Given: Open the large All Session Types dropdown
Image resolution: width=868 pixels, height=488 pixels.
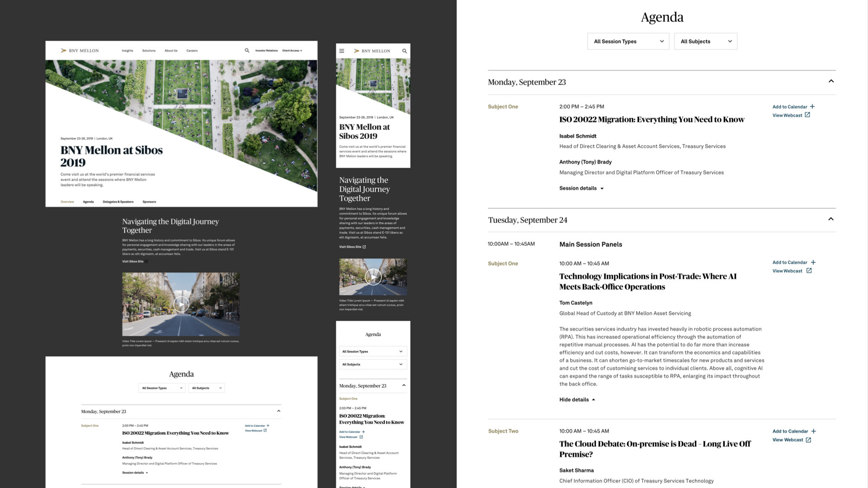Looking at the screenshot, I should pyautogui.click(x=628, y=41).
